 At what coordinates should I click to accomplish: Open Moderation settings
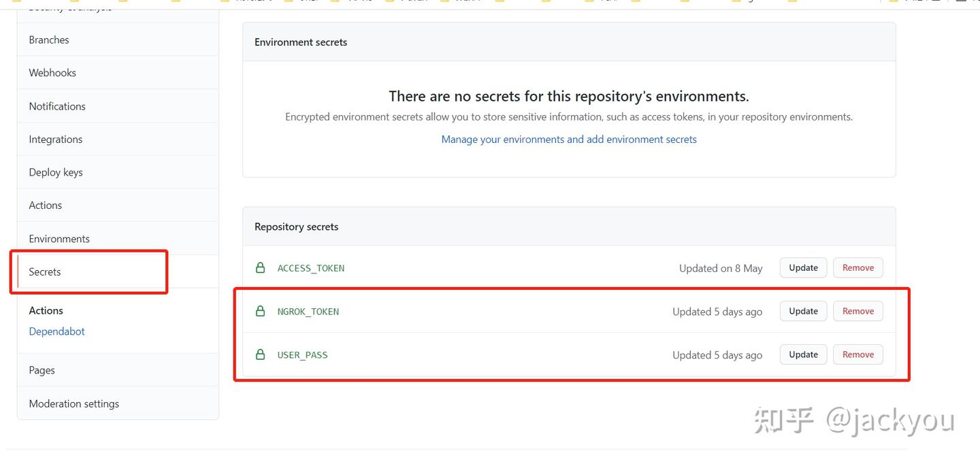tap(73, 403)
